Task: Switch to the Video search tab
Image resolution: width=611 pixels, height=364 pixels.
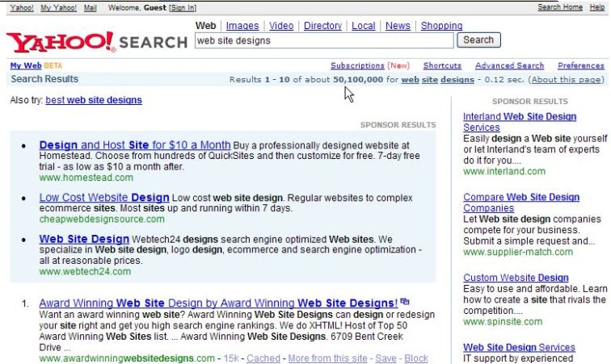Action: [281, 26]
